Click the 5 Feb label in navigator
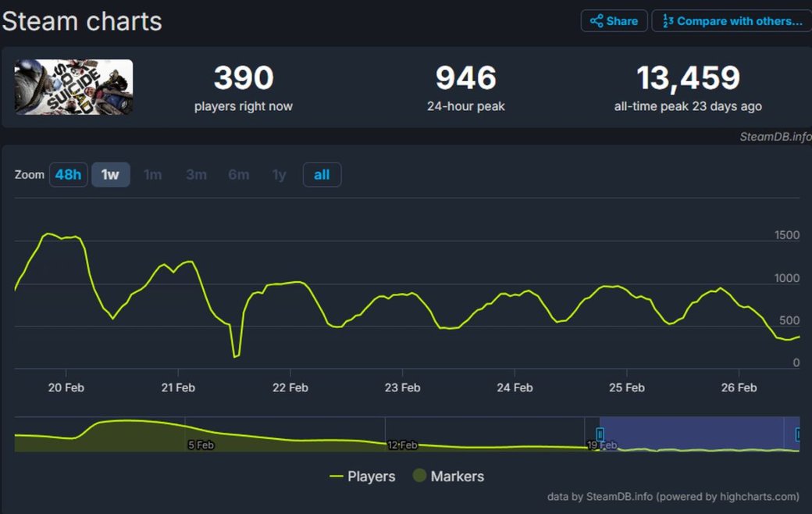This screenshot has height=514, width=812. (201, 445)
